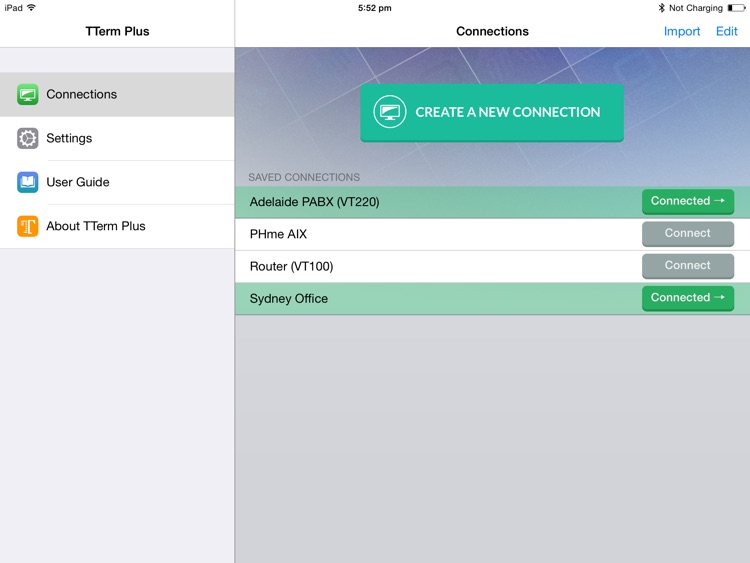750x563 pixels.
Task: Click the 5:52 pm clock
Action: (x=375, y=8)
